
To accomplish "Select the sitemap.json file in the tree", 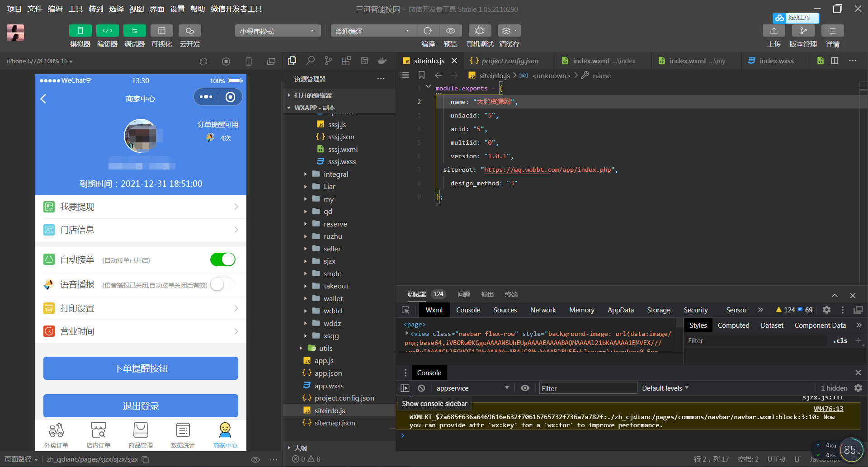I will coord(335,423).
